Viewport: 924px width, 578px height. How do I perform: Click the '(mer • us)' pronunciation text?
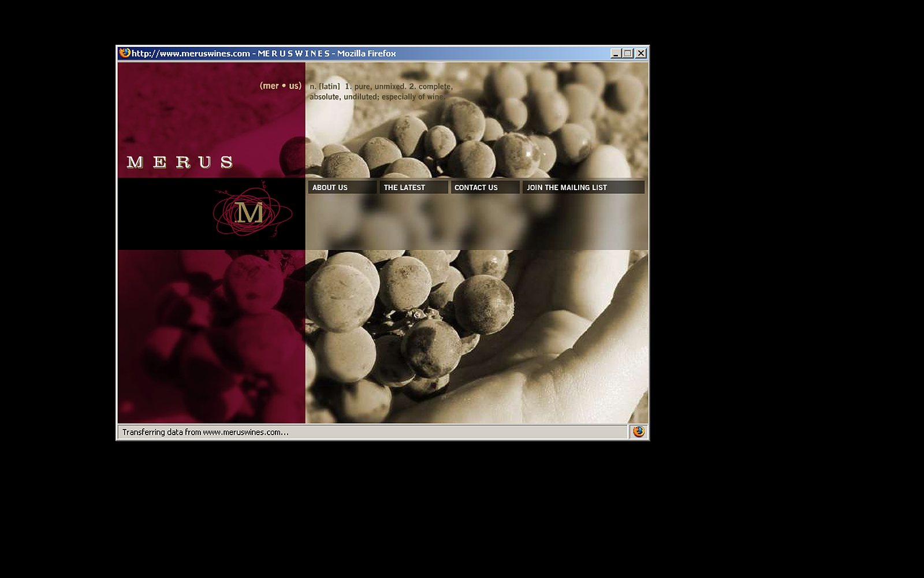point(281,86)
